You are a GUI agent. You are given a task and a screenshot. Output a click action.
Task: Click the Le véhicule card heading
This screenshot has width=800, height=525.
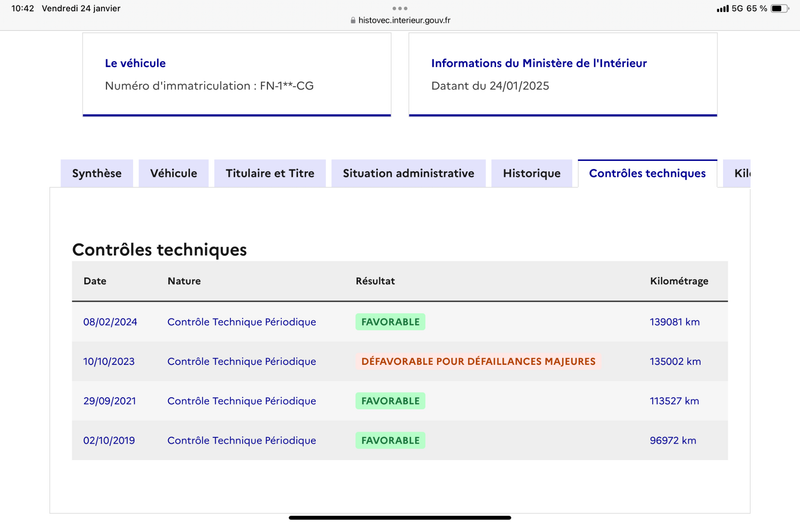point(135,63)
